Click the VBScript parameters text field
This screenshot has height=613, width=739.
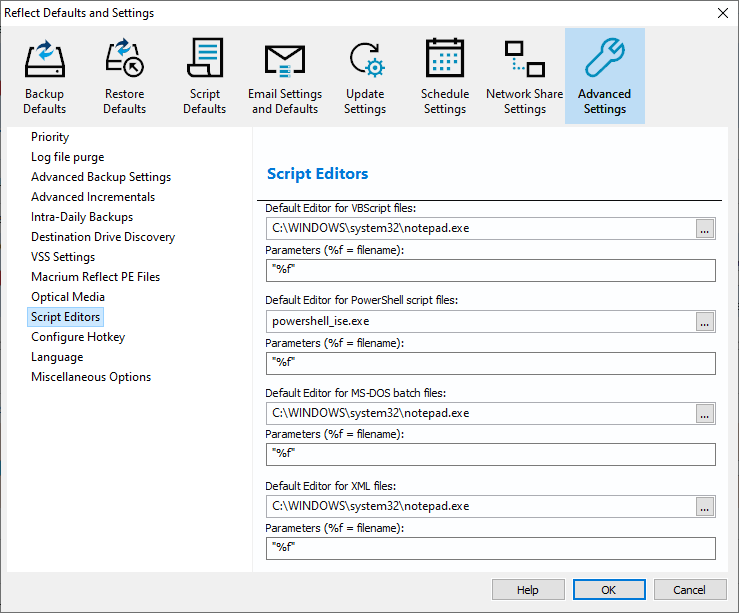point(490,270)
